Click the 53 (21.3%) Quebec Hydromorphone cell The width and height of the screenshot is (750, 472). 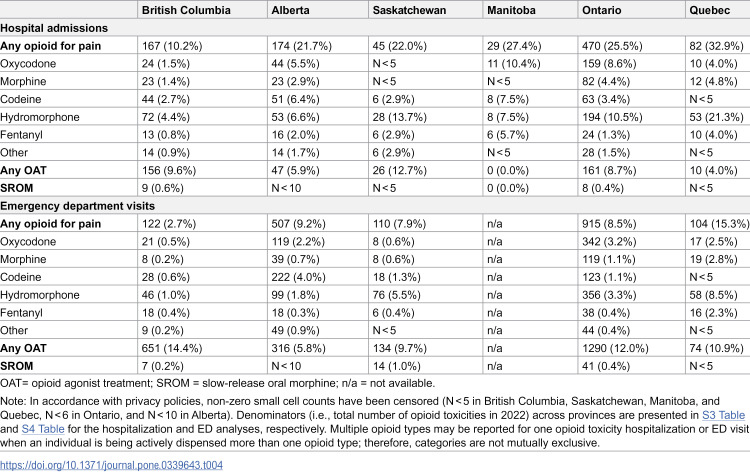[x=717, y=117]
